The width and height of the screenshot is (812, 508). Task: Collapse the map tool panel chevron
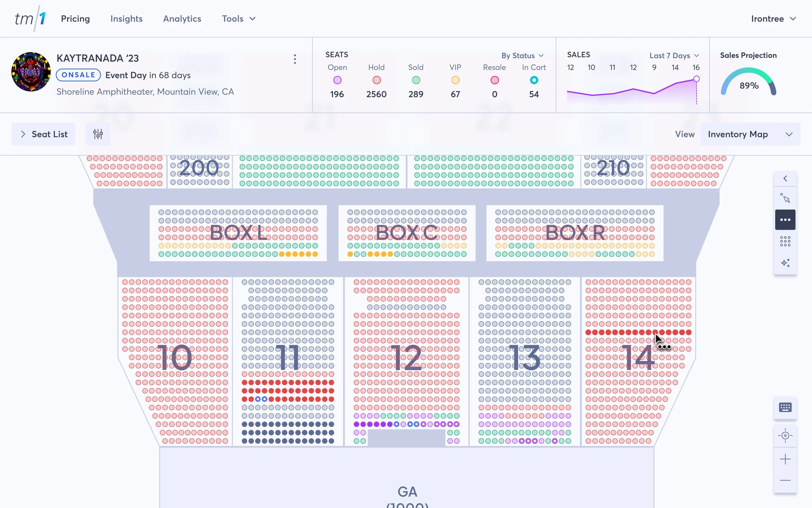[785, 178]
